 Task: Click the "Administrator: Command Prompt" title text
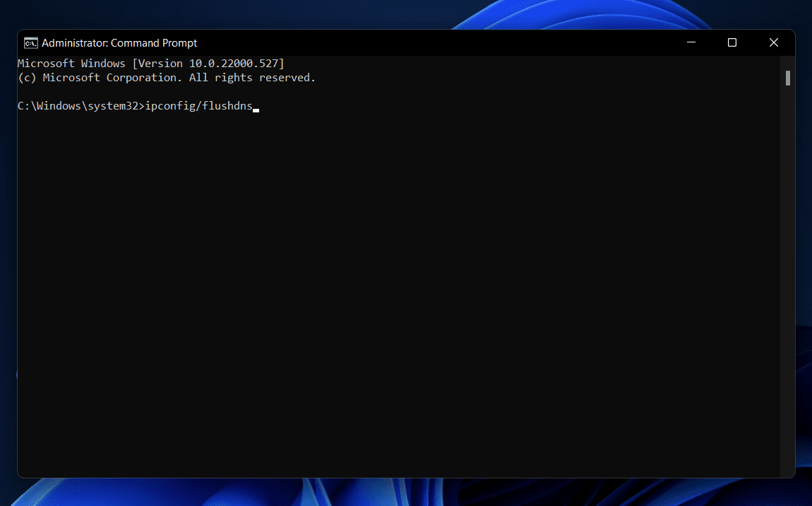pos(119,43)
